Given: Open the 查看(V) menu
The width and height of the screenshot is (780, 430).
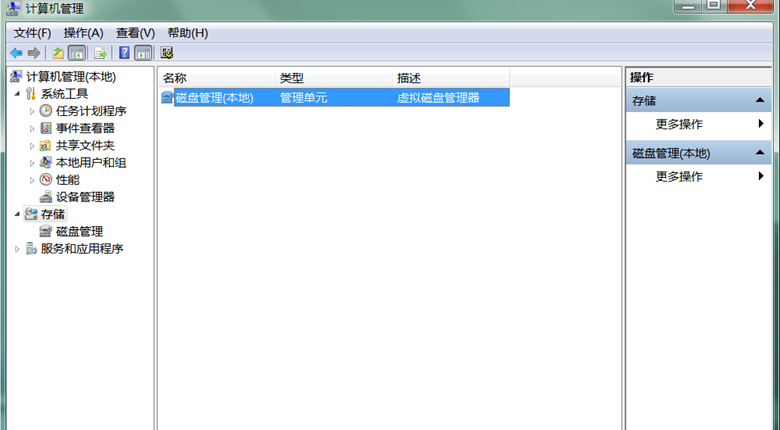Looking at the screenshot, I should (x=135, y=33).
